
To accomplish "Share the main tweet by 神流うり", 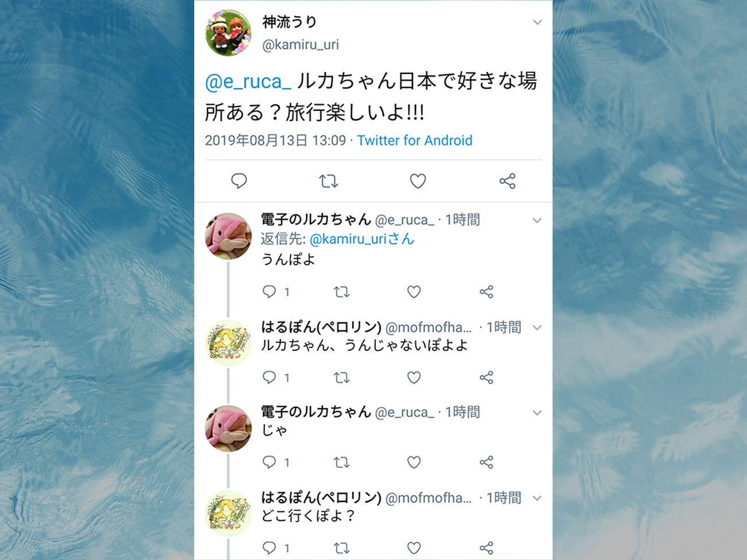I will [x=507, y=181].
